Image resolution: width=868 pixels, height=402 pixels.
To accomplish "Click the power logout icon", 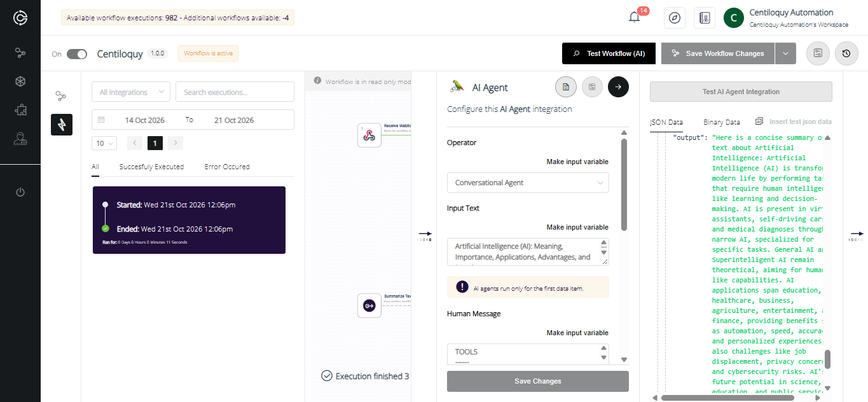I will [x=20, y=191].
